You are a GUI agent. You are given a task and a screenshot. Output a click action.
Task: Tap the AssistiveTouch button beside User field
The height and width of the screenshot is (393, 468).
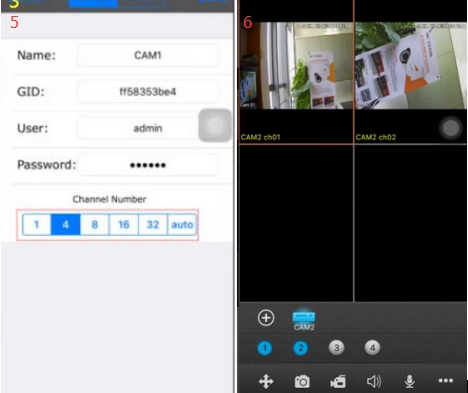[215, 125]
